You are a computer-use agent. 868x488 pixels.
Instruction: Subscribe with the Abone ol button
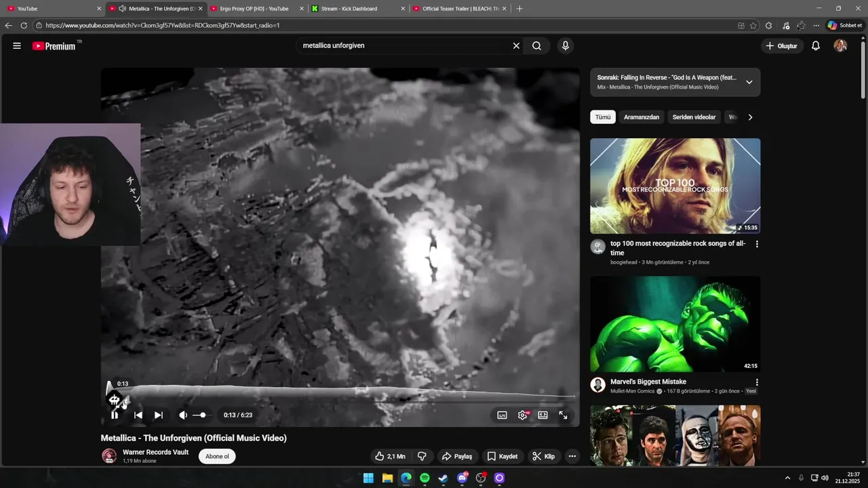point(217,457)
